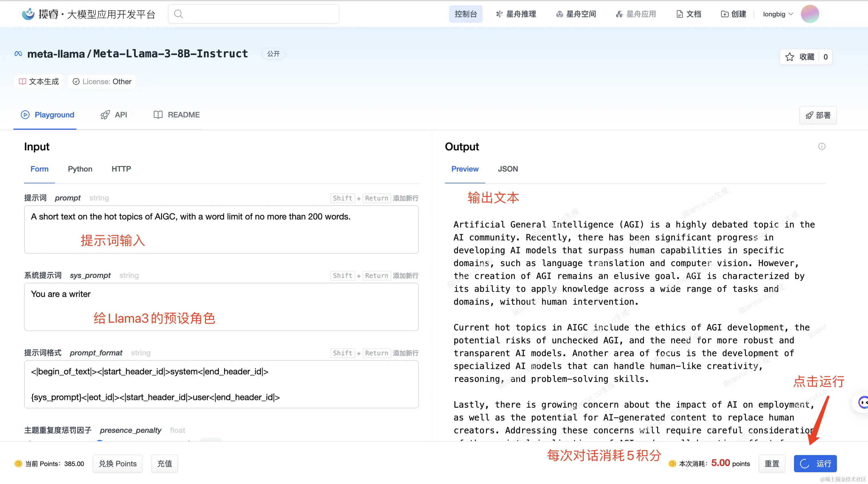
Task: Open the 文档 docs page
Action: point(689,14)
